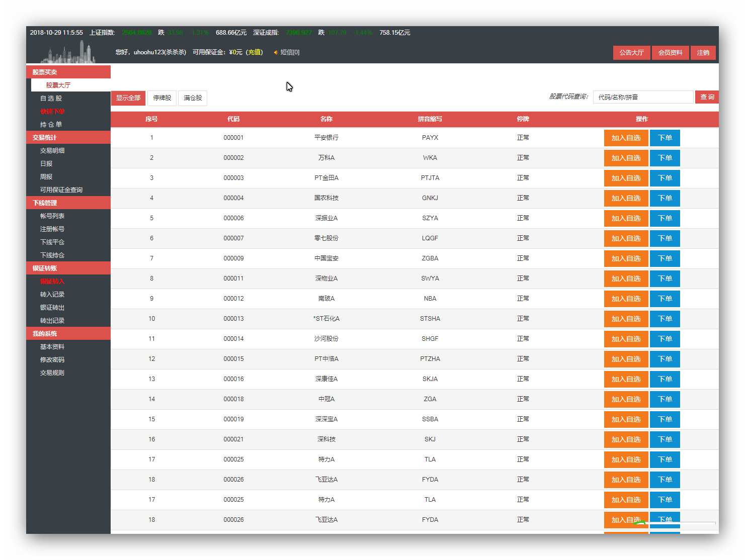This screenshot has width=745, height=560.
Task: Add 平安银行 to watchlist via 加入自选
Action: pyautogui.click(x=626, y=138)
